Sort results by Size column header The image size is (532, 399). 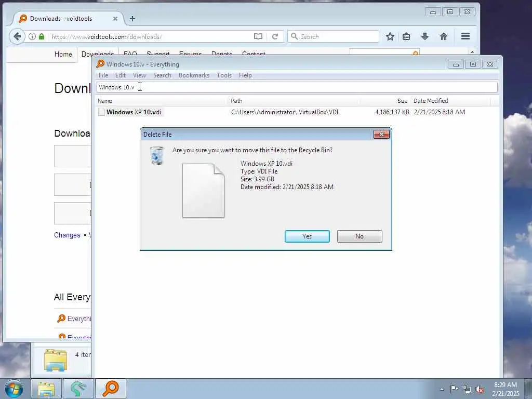[x=386, y=101]
